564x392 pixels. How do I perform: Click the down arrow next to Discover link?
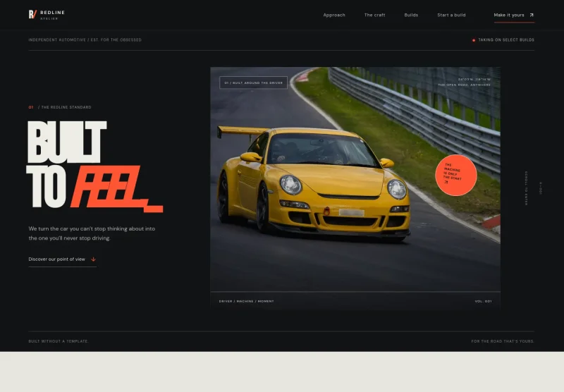(x=93, y=259)
